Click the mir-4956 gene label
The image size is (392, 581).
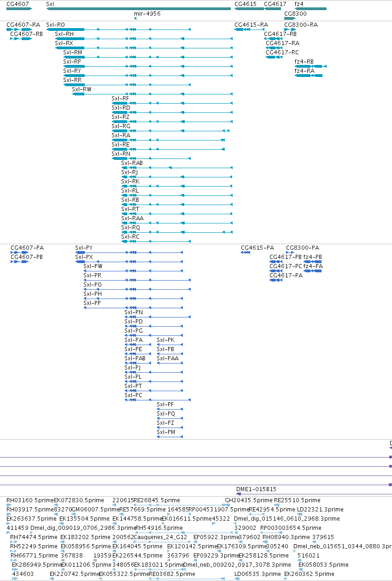click(x=147, y=14)
